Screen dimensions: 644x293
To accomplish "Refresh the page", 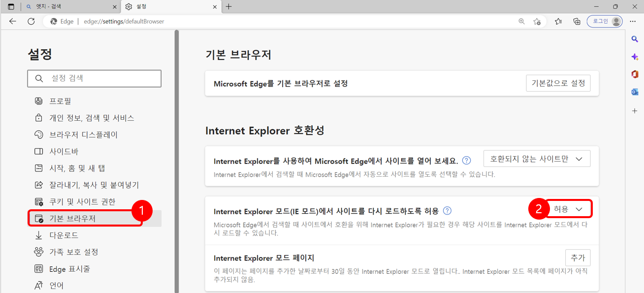I will tap(31, 22).
